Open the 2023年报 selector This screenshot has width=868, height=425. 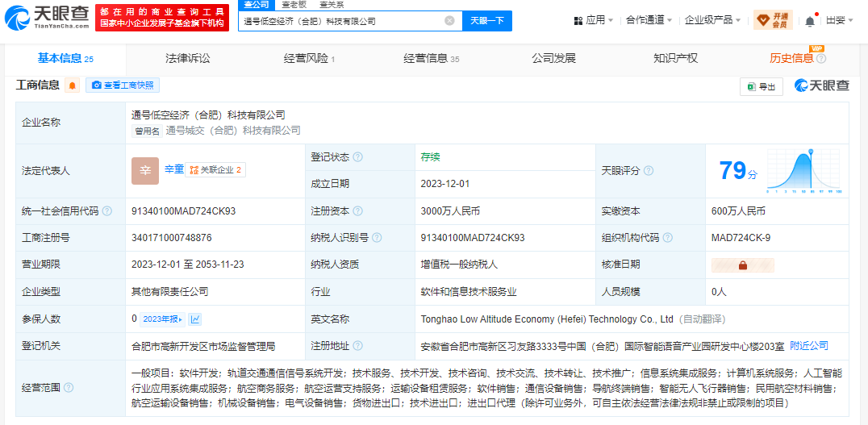coord(162,319)
